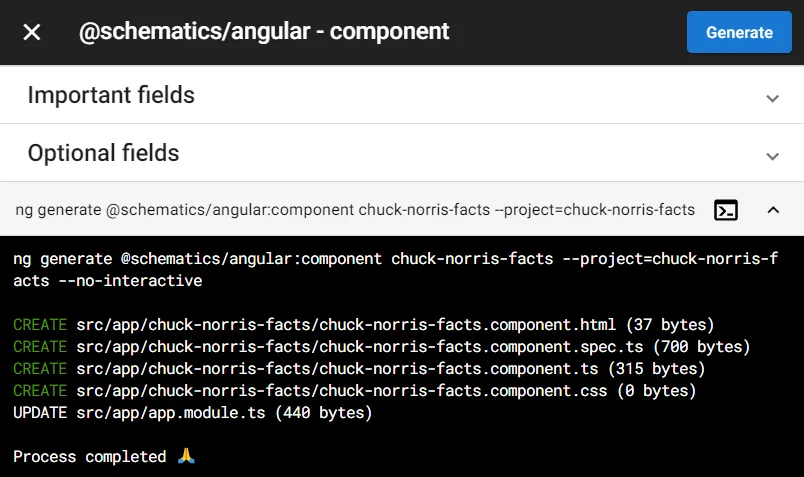Click the UPDATE label in terminal output
804x477 pixels.
pyautogui.click(x=40, y=413)
